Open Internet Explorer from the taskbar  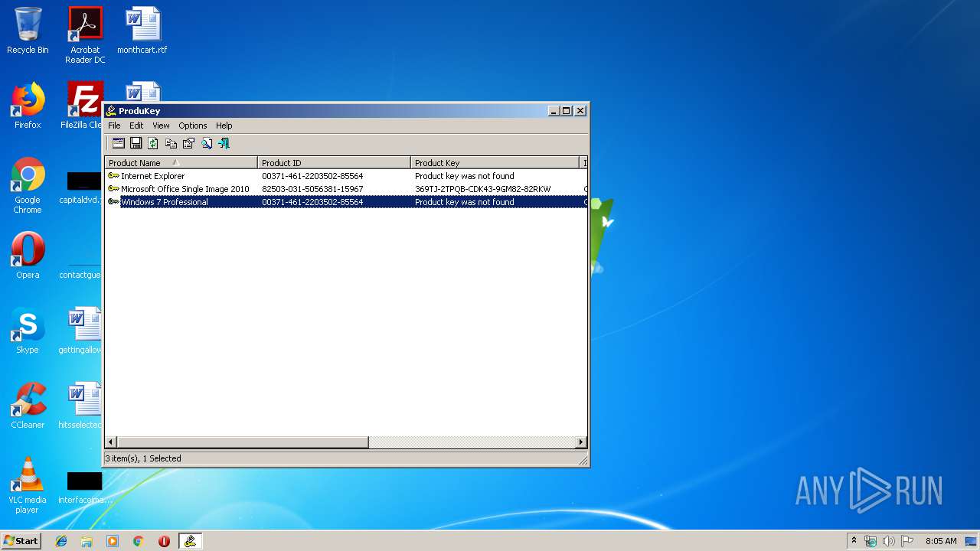pos(61,541)
